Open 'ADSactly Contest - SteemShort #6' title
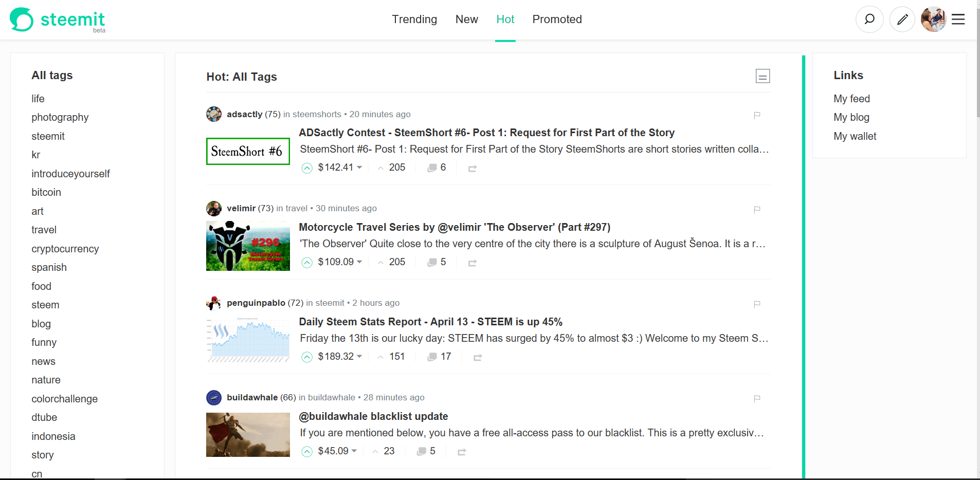 point(486,133)
